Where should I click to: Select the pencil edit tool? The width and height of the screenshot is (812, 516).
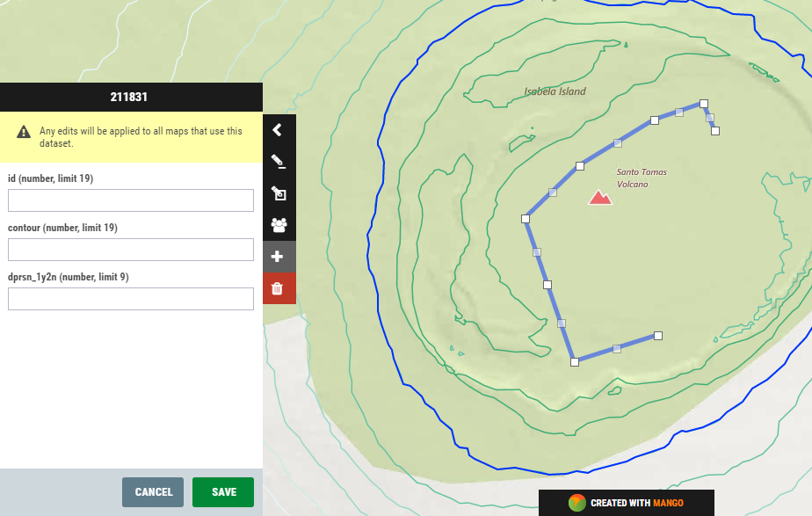279,162
